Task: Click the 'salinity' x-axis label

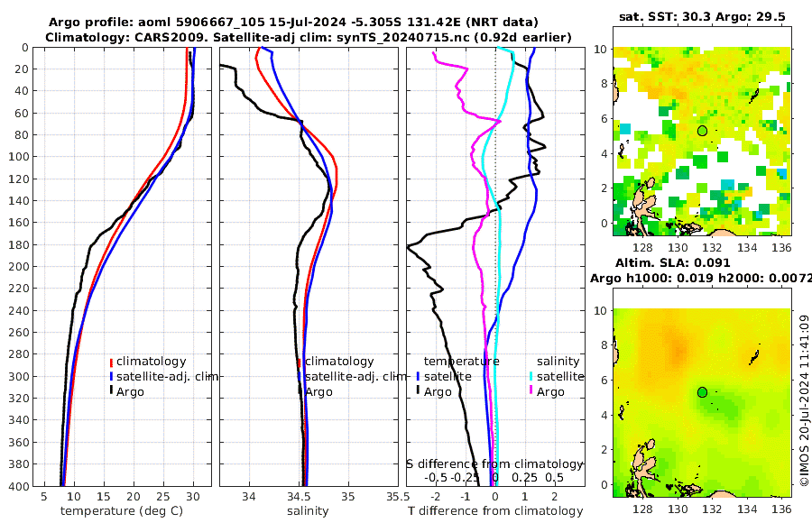Action: (x=309, y=511)
